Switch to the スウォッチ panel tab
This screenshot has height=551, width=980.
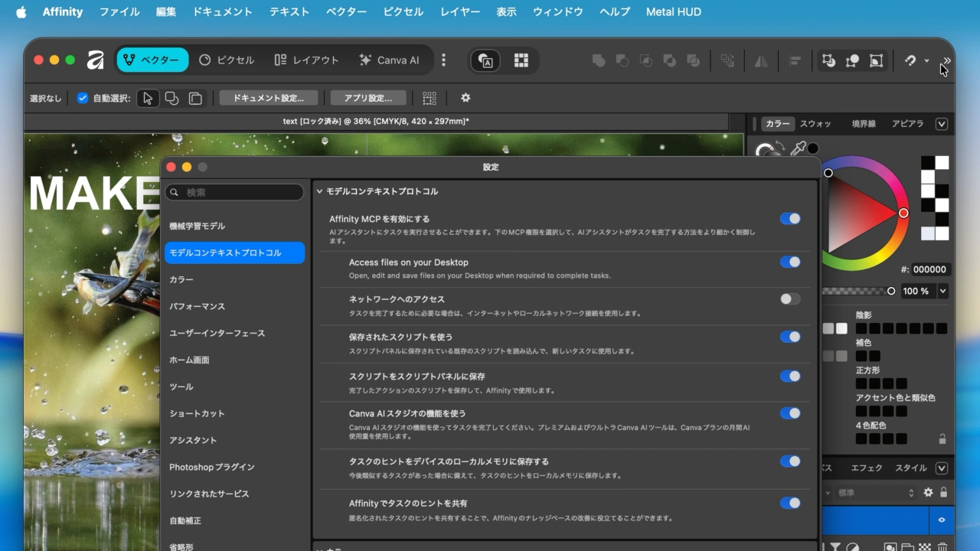pyautogui.click(x=815, y=124)
